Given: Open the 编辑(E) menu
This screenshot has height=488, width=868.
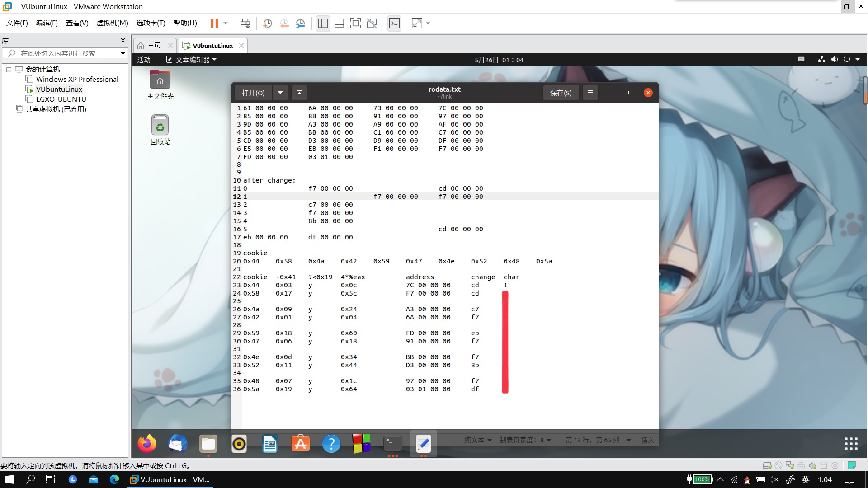Looking at the screenshot, I should tap(47, 23).
